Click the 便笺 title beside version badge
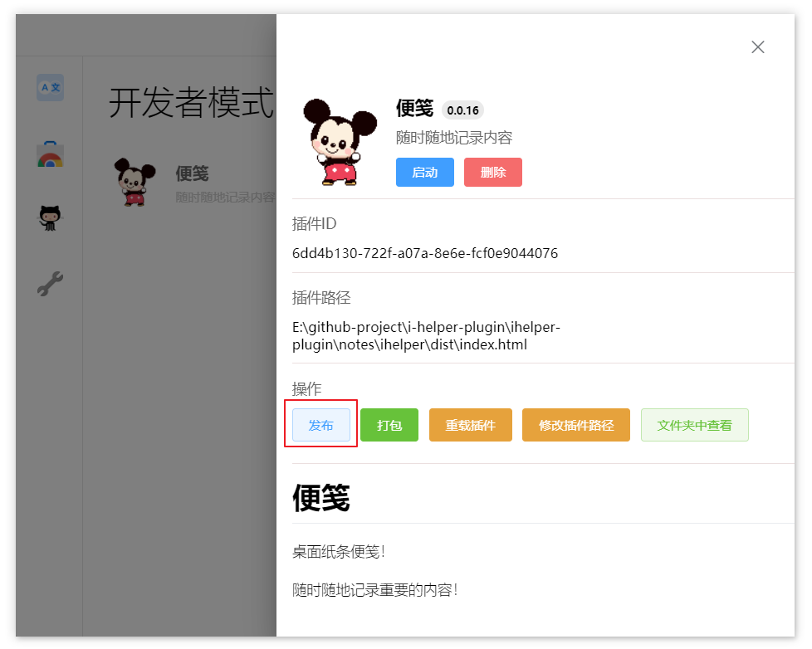 tap(414, 108)
